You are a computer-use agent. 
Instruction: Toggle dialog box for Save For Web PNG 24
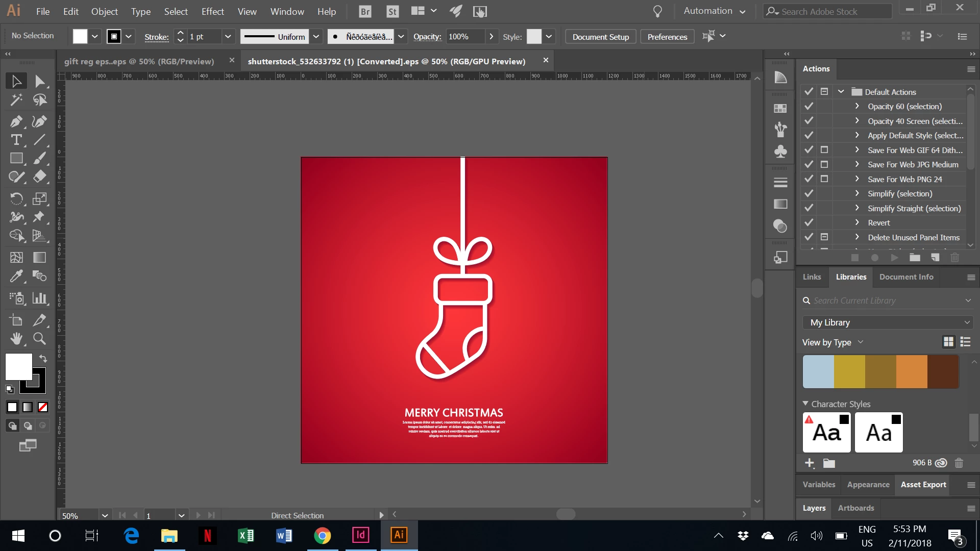coord(824,179)
